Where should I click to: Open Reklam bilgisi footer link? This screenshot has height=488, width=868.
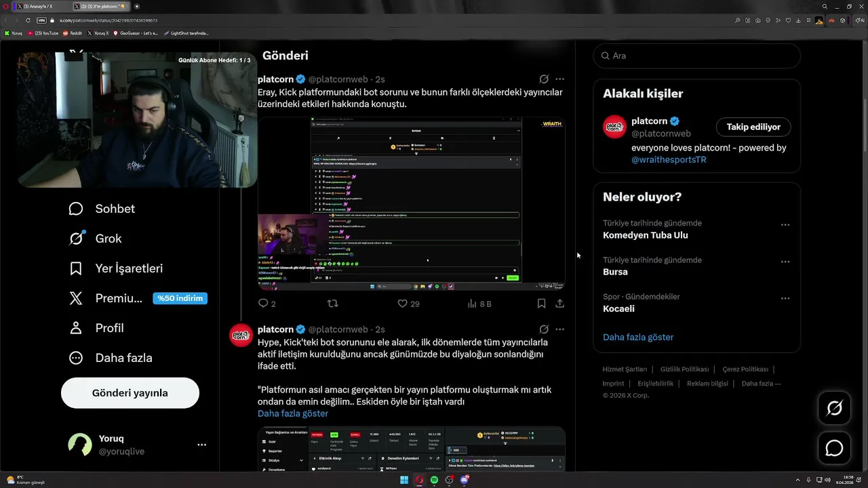coord(707,384)
